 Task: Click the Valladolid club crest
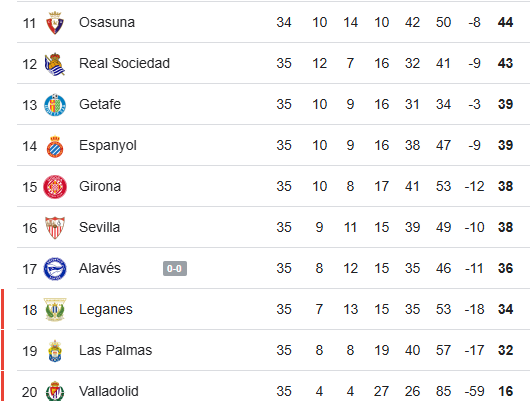tap(55, 391)
